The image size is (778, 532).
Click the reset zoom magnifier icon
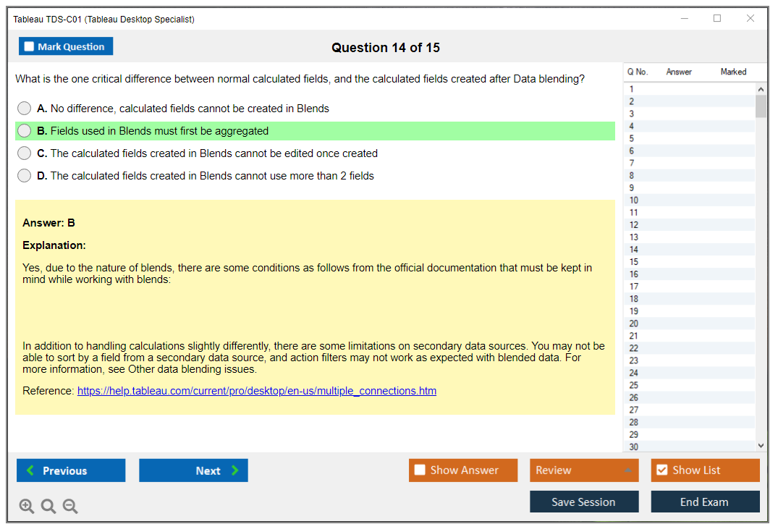[x=48, y=506]
